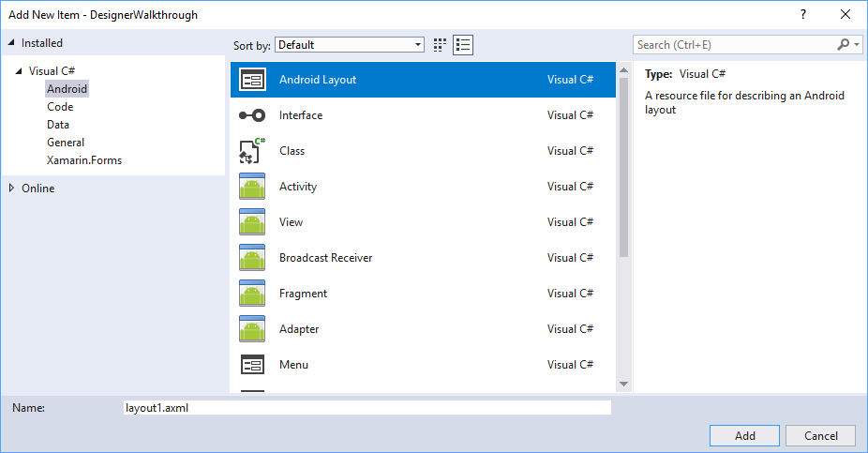Click the Interface template icon

252,115
